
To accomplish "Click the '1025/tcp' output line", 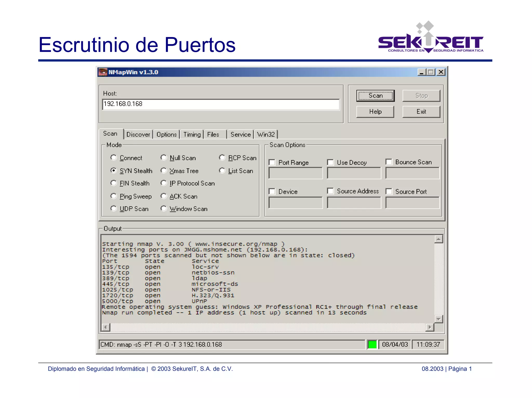I will tap(166, 290).
